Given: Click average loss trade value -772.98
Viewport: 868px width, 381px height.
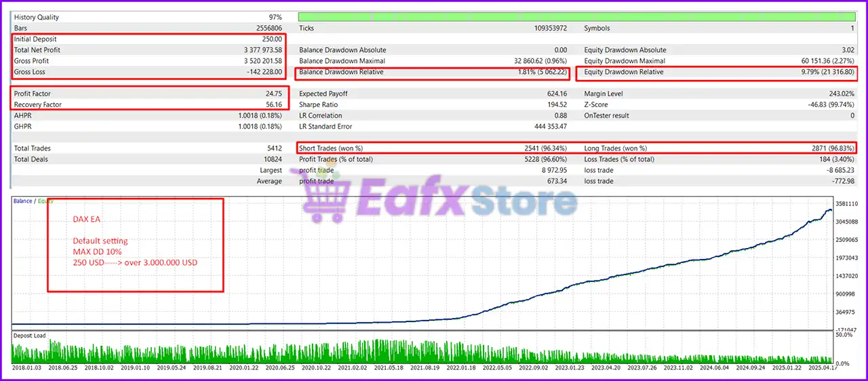Looking at the screenshot, I should tap(842, 181).
